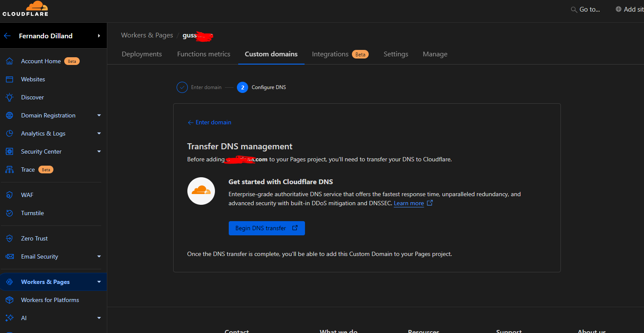The width and height of the screenshot is (644, 333).
Task: Go to the Settings tab
Action: point(396,54)
